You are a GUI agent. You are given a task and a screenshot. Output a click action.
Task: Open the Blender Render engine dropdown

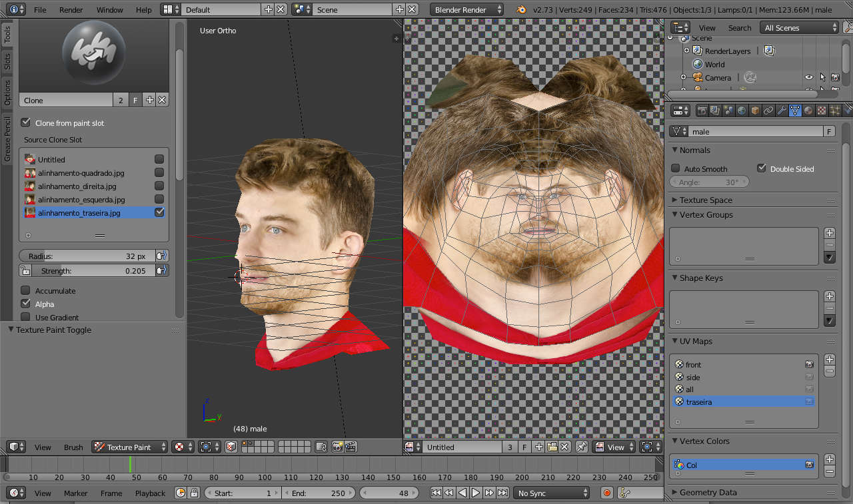pyautogui.click(x=467, y=9)
